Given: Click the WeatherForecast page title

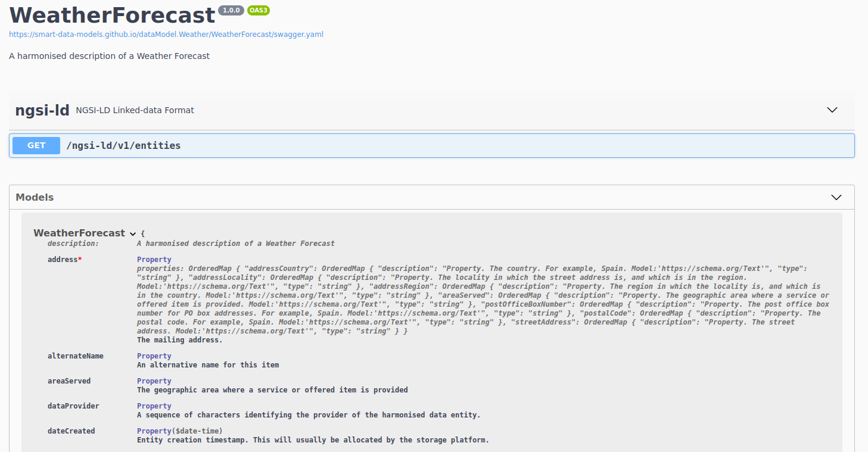Looking at the screenshot, I should 112,15.
